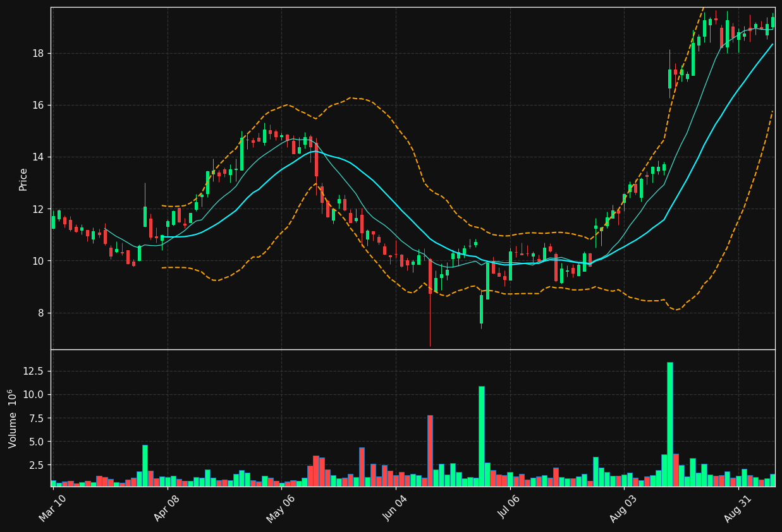
Task: Click price axis value 16
Action: [x=39, y=105]
